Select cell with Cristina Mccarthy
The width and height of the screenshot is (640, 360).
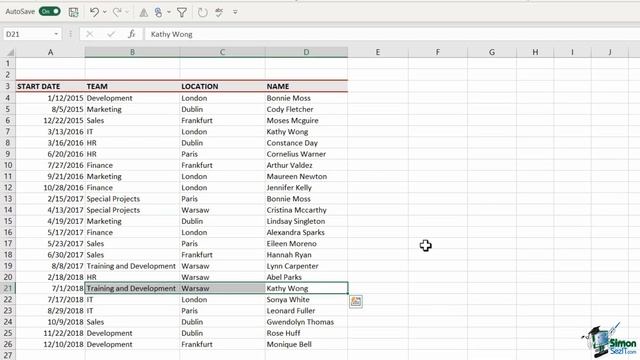(307, 210)
